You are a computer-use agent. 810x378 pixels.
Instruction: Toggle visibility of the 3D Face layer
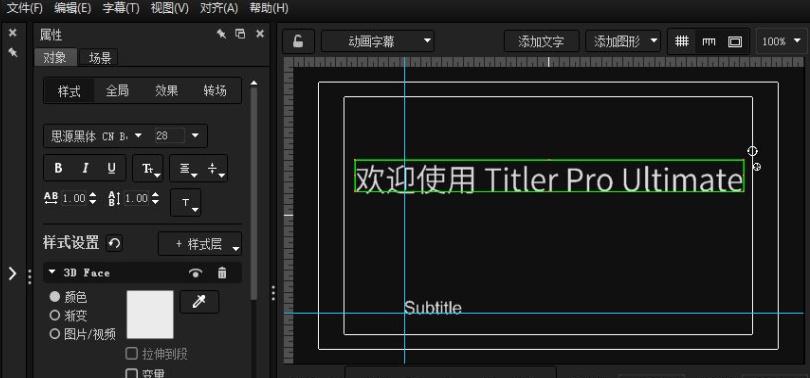point(195,273)
